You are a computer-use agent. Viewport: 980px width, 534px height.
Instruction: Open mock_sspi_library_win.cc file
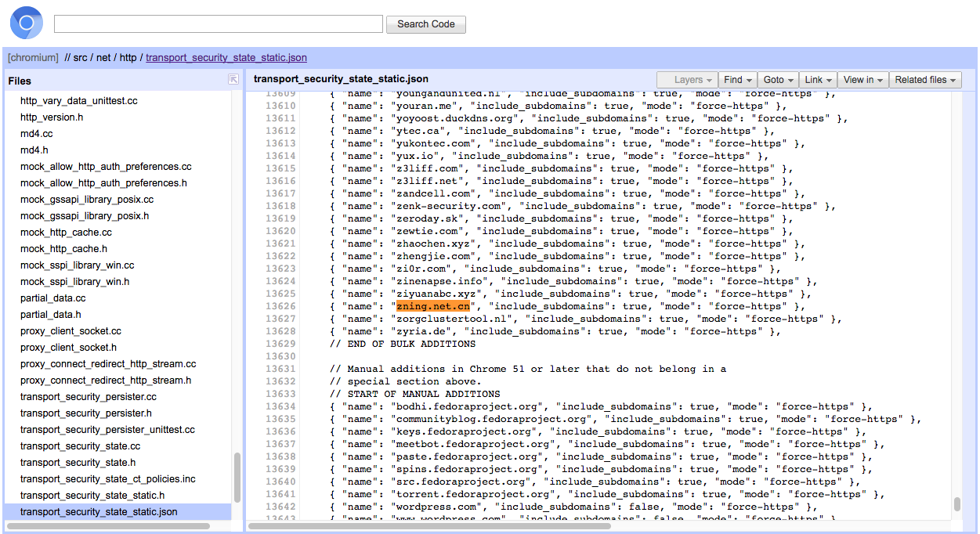[x=78, y=265]
